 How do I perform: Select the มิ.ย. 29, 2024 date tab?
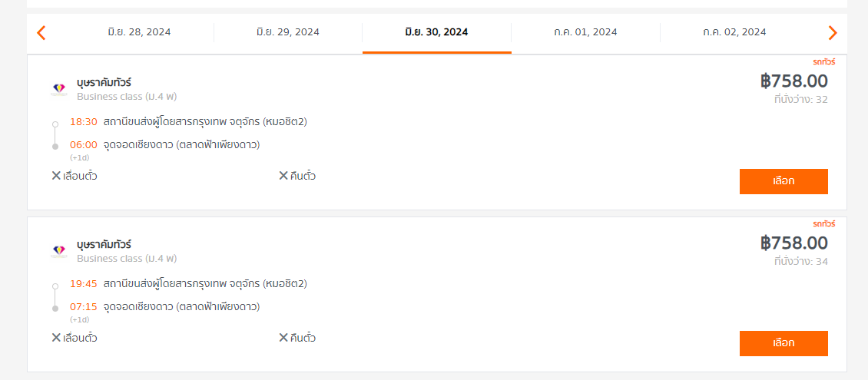tap(288, 32)
